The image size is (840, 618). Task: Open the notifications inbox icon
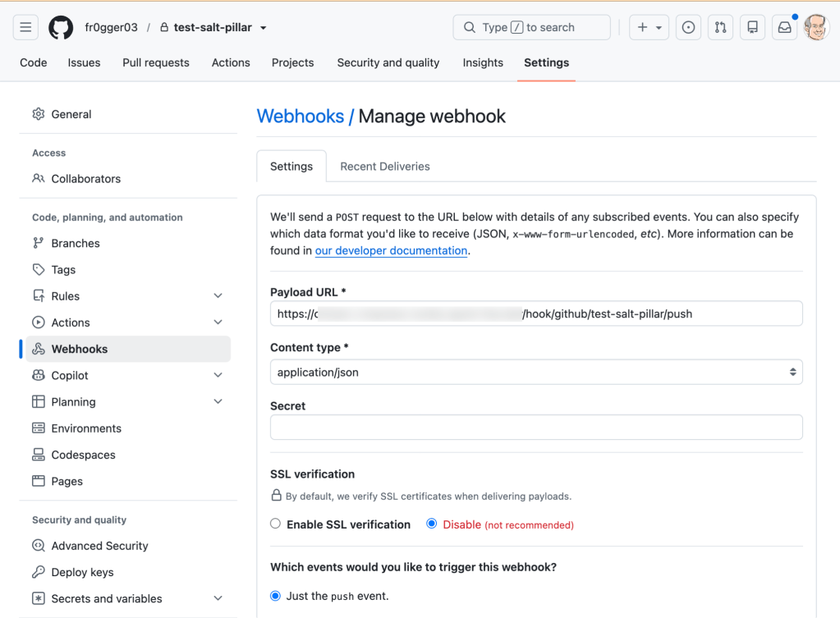click(x=785, y=27)
